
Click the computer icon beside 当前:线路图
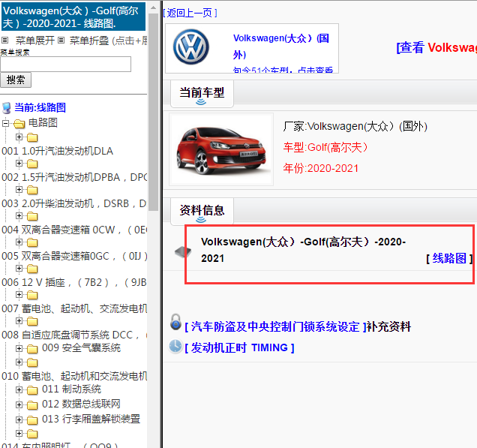pyautogui.click(x=7, y=108)
